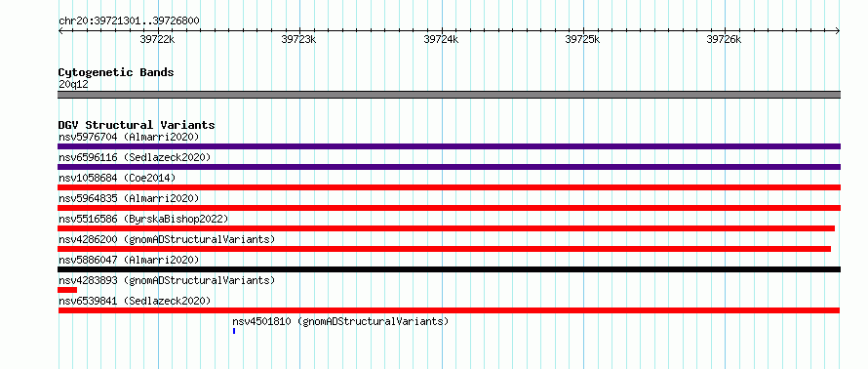
Task: Click the nsv4286200 gnomAD red variant bar
Action: [x=444, y=249]
